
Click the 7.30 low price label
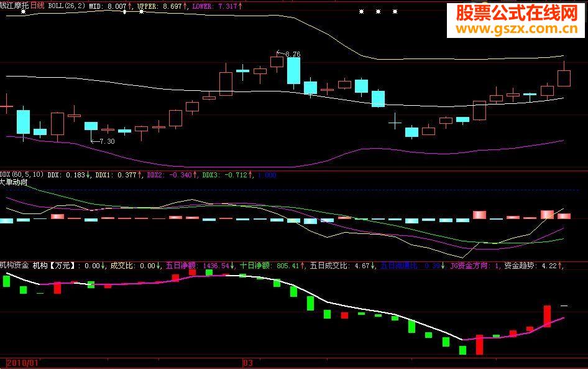pyautogui.click(x=107, y=141)
